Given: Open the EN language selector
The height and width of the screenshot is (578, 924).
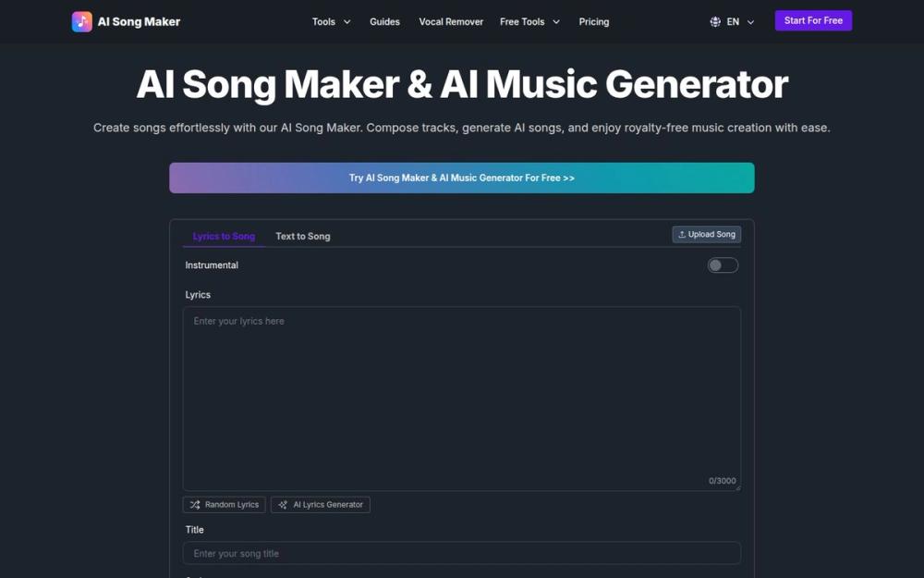Looking at the screenshot, I should (x=733, y=20).
